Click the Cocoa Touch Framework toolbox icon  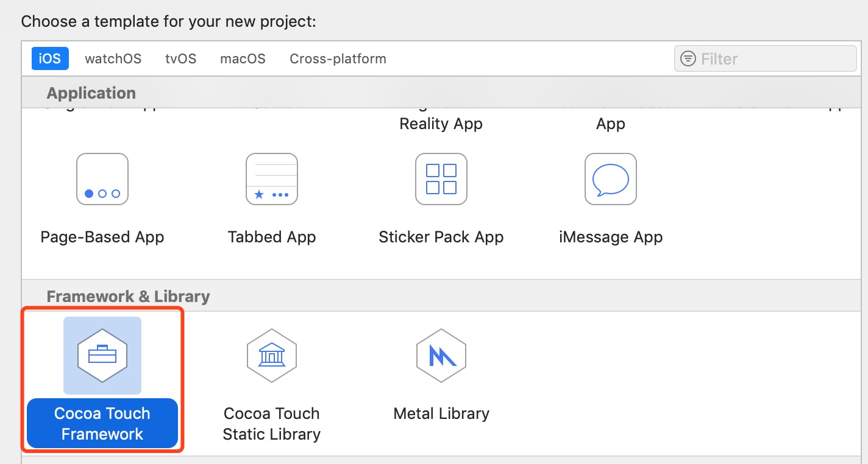pos(102,356)
